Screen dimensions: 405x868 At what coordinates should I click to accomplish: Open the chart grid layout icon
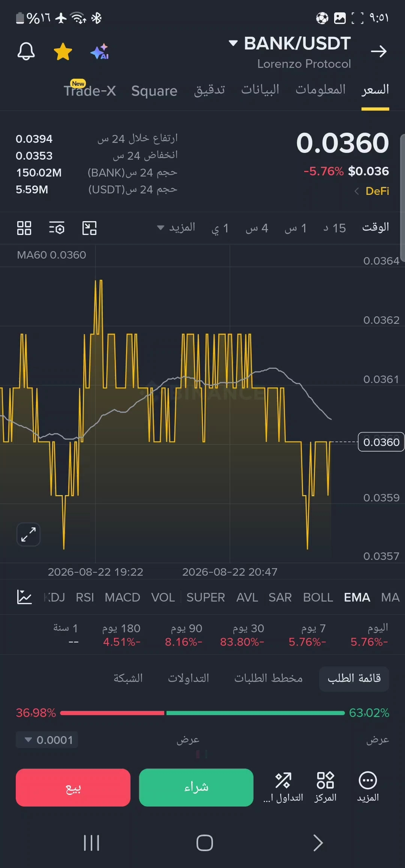(24, 228)
